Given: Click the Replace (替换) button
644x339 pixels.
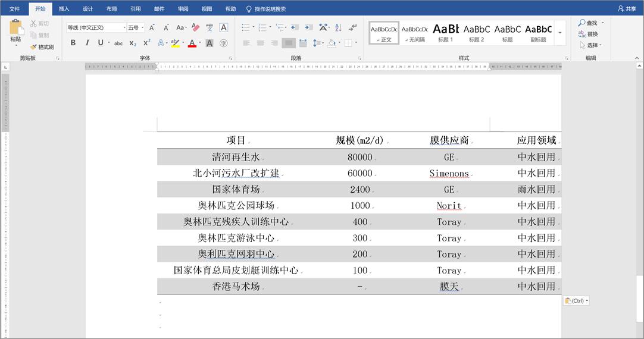Looking at the screenshot, I should tap(588, 34).
